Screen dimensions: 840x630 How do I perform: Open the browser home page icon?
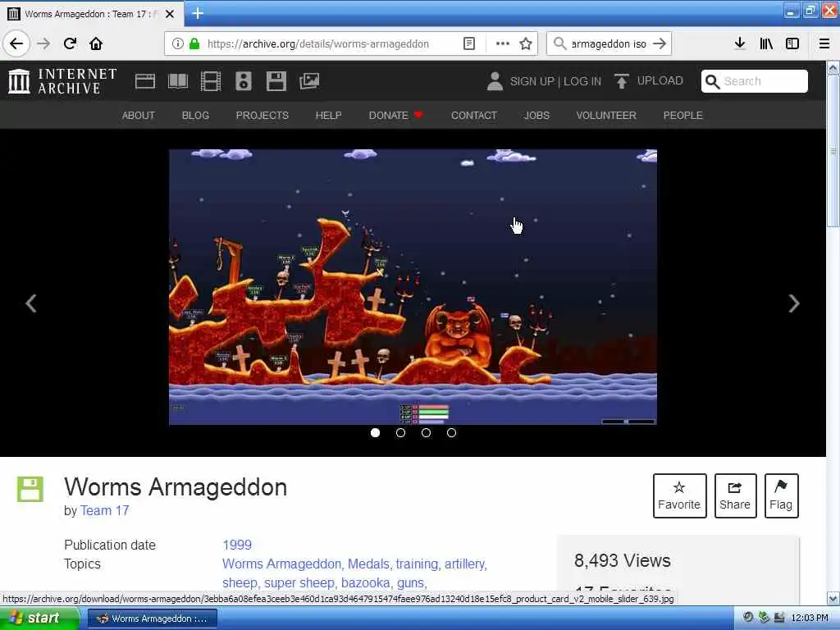coord(96,43)
